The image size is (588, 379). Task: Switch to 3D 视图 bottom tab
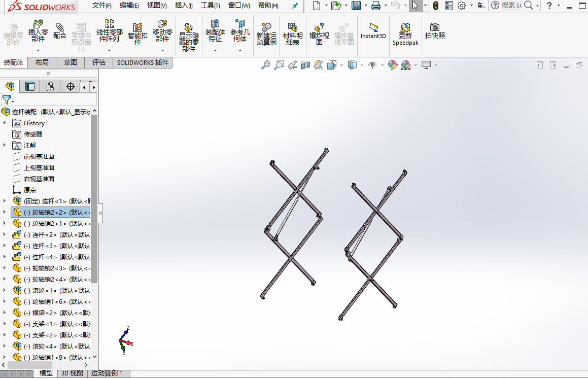72,373
